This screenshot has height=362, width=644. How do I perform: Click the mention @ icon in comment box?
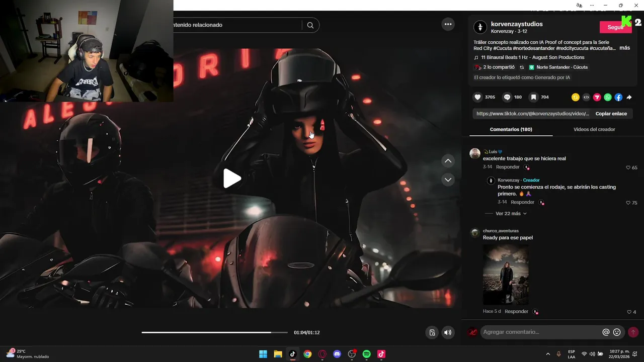tap(606, 332)
